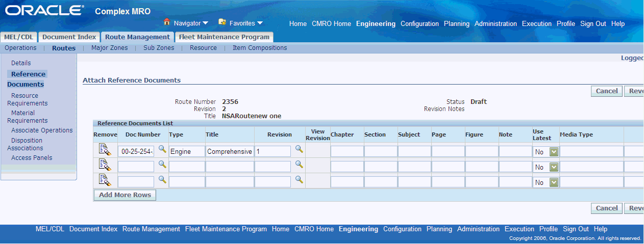Open Resource Requirements in the side navigation
The height and width of the screenshot is (244, 644).
pyautogui.click(x=27, y=99)
